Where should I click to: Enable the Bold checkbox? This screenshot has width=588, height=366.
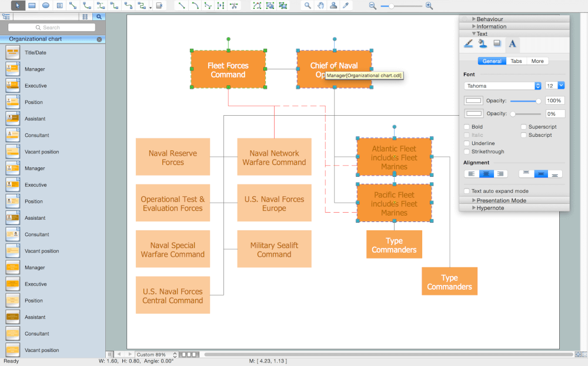[467, 127]
